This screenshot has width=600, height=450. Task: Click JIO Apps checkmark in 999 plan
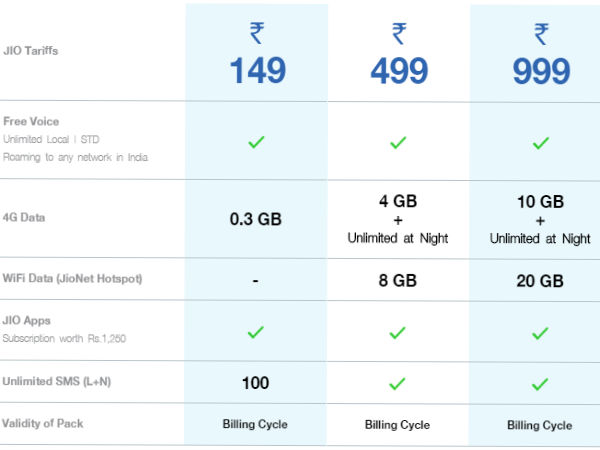click(x=541, y=332)
